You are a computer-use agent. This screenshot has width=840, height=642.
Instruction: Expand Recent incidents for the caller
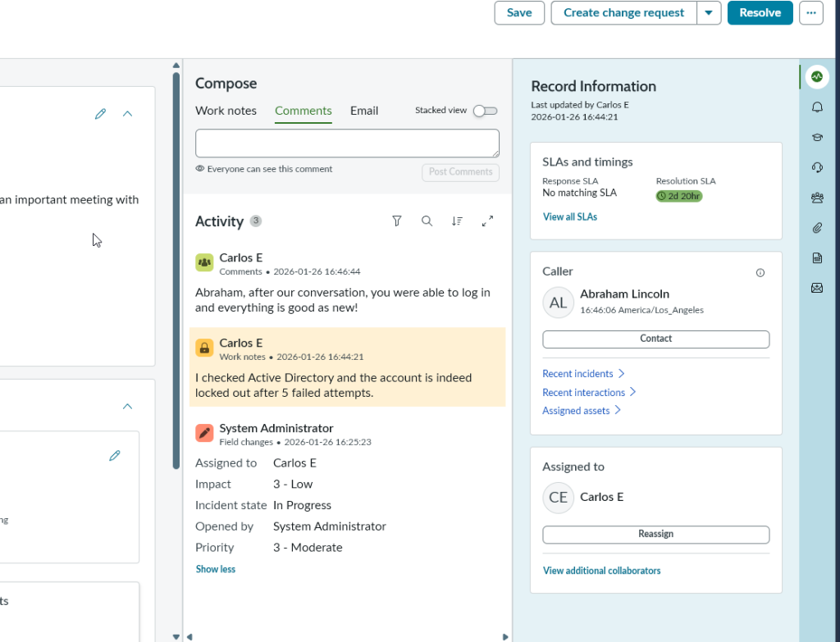point(583,374)
